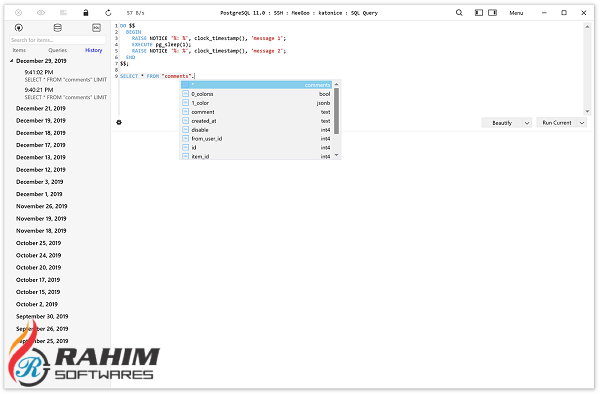This screenshot has height=394, width=600.
Task: Switch to the Queries tab
Action: pyautogui.click(x=57, y=50)
